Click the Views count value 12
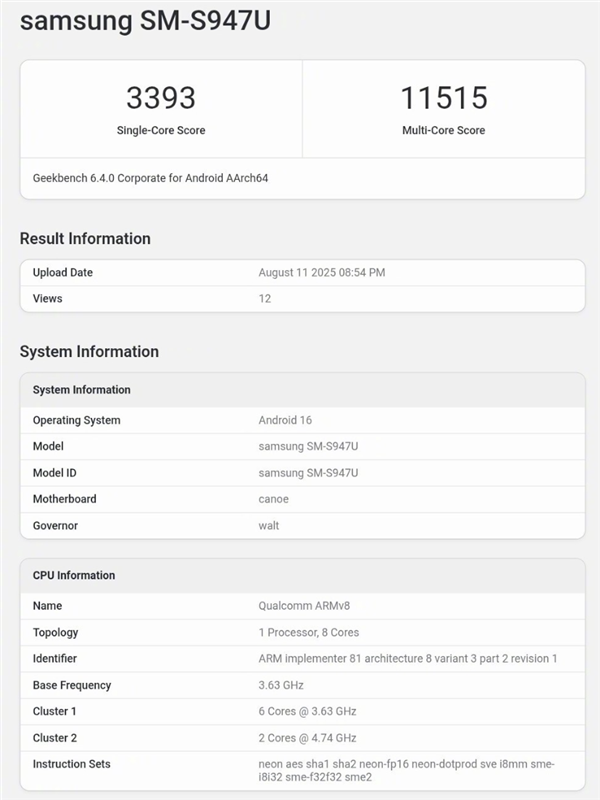This screenshot has height=800, width=600. (x=265, y=298)
